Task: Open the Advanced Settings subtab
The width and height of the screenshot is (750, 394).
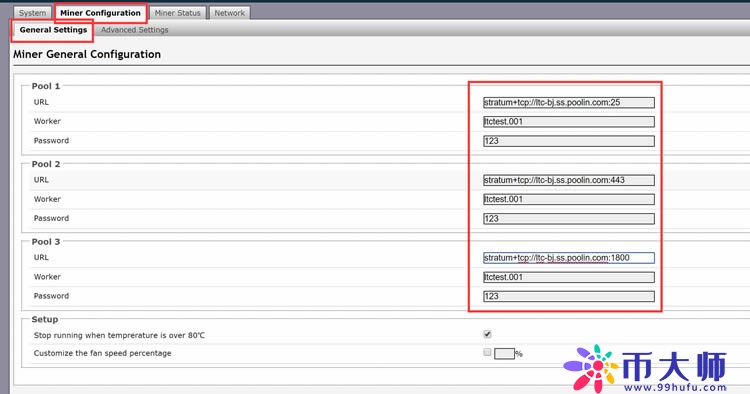Action: tap(134, 30)
